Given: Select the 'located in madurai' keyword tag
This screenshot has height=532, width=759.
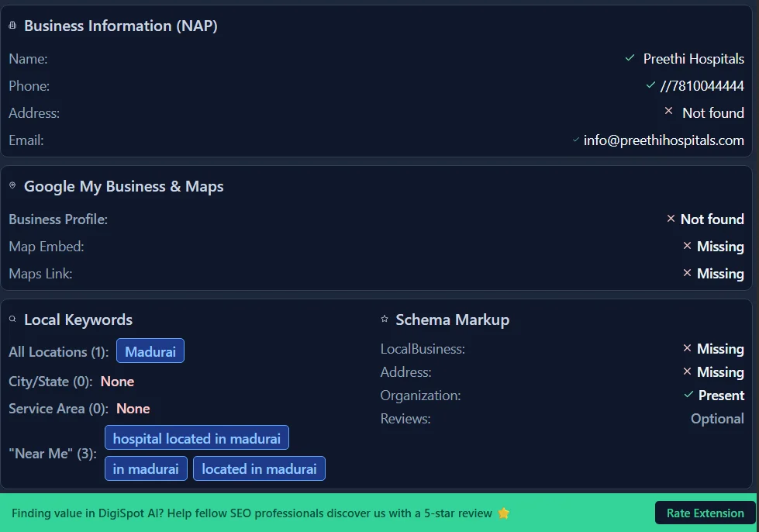Looking at the screenshot, I should (x=259, y=468).
